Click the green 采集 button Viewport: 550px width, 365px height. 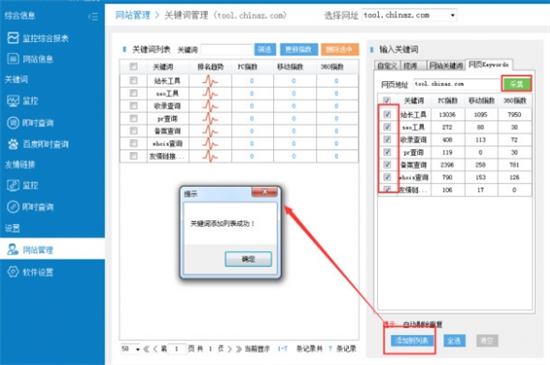click(x=517, y=84)
